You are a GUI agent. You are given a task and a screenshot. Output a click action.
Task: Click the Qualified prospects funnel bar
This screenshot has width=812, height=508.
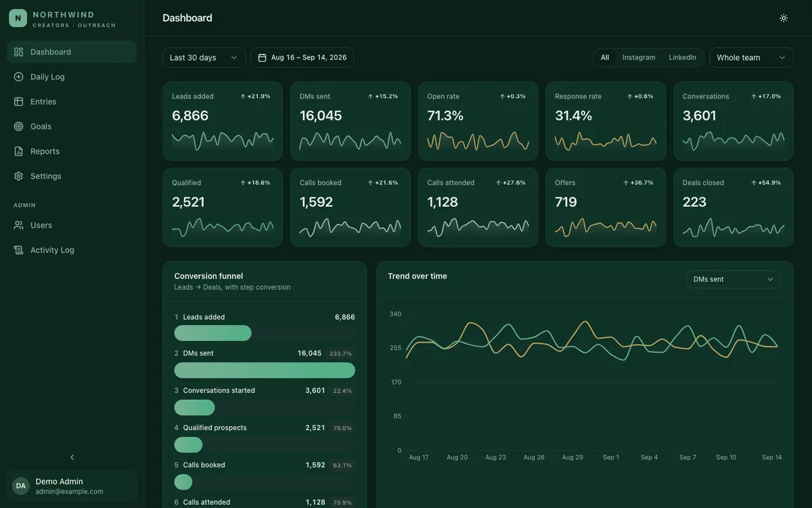click(188, 445)
